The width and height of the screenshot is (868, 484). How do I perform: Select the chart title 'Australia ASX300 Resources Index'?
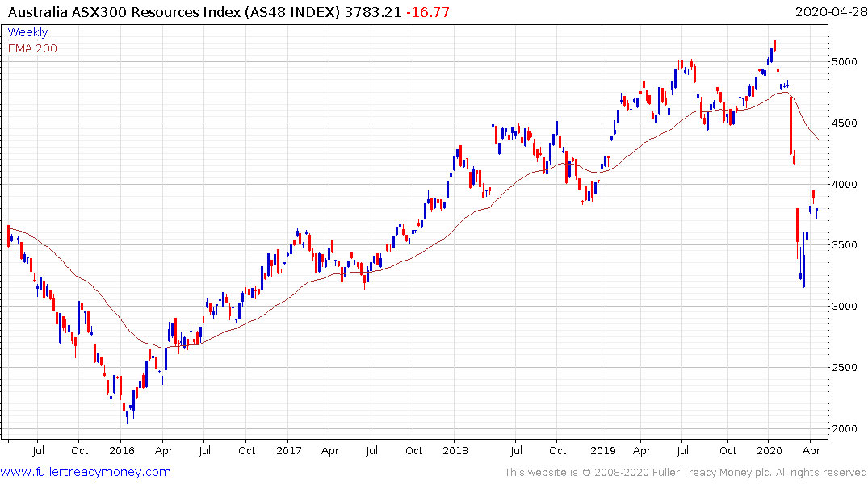pyautogui.click(x=126, y=12)
